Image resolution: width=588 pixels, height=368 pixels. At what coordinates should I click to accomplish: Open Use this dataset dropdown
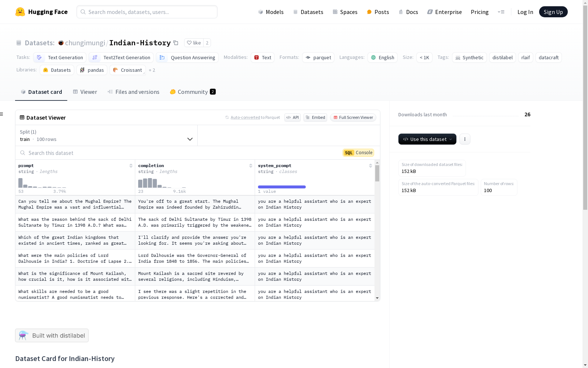click(x=427, y=139)
